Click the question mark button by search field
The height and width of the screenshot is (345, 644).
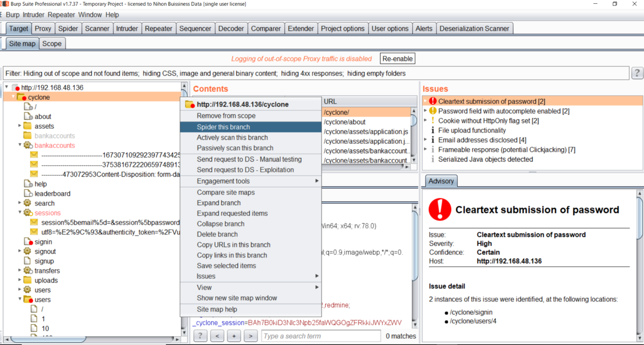pos(200,336)
